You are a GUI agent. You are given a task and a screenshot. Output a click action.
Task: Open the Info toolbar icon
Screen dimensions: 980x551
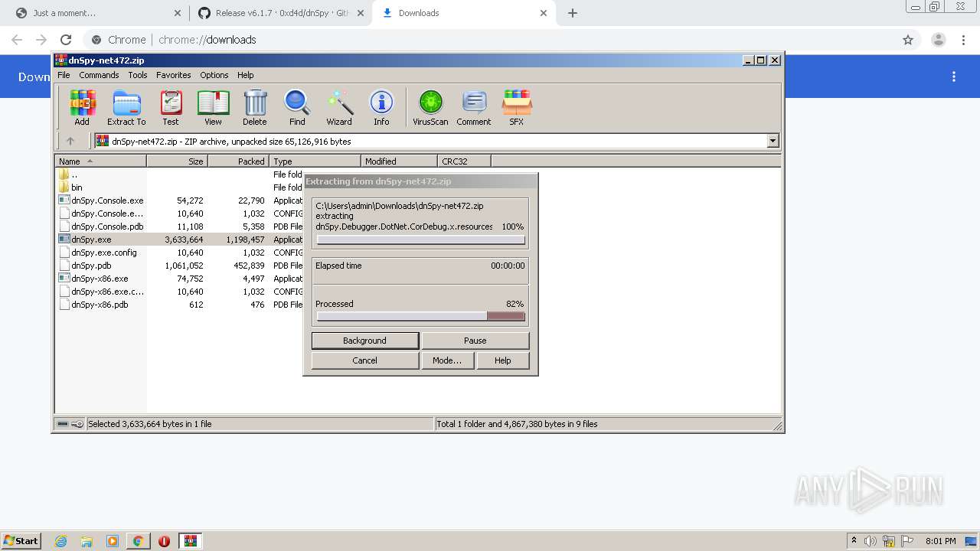click(381, 107)
